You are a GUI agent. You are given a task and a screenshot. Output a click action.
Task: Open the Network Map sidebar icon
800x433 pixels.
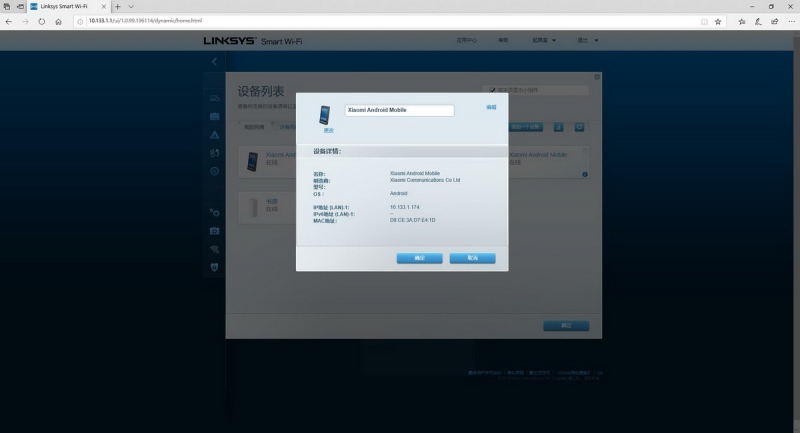pos(215,98)
